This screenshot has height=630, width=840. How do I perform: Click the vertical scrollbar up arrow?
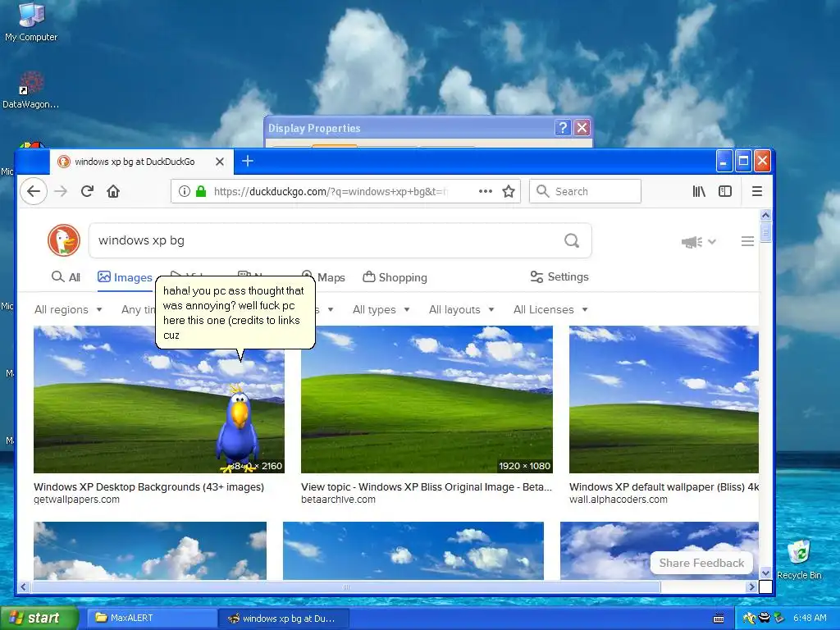(x=765, y=216)
